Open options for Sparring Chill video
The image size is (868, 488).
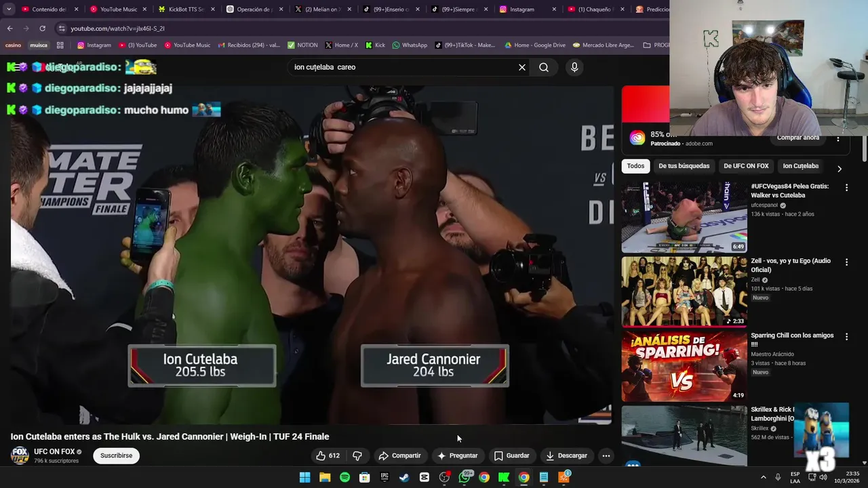(x=846, y=336)
